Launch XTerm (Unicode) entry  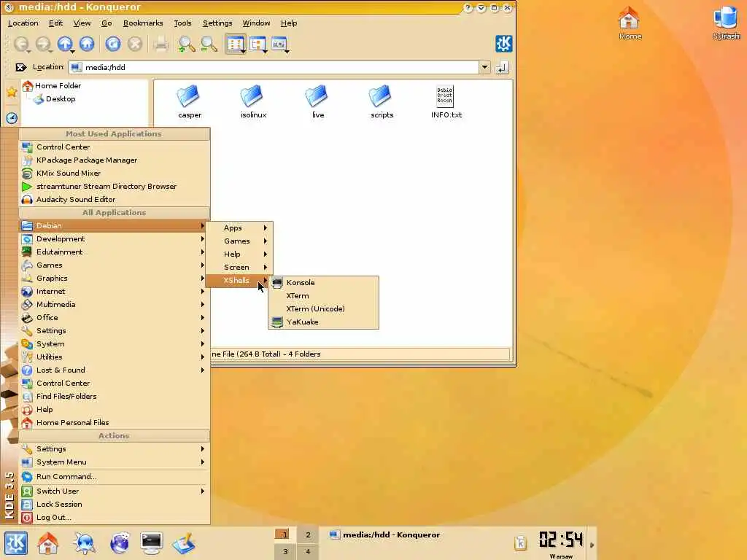click(x=323, y=308)
